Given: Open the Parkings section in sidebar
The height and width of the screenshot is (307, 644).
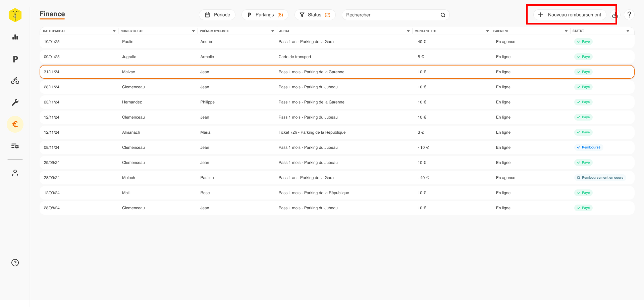Looking at the screenshot, I should pyautogui.click(x=15, y=59).
